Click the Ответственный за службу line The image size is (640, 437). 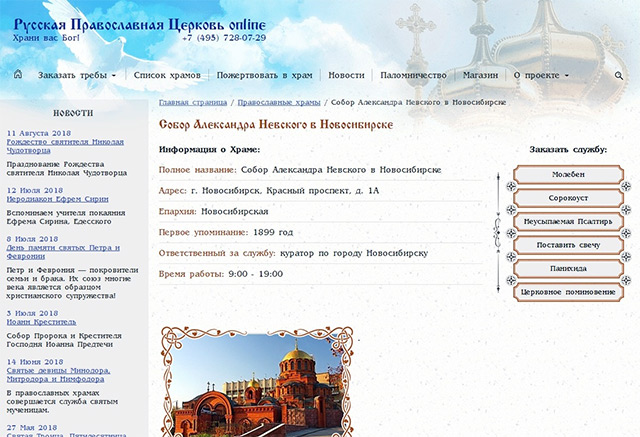click(293, 253)
